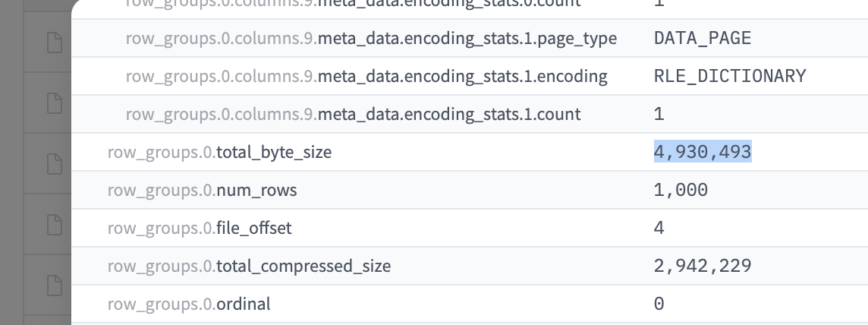Screen dimensions: 868x325
Task: Click the file icon left of the DATA_PAGE row
Action: click(54, 43)
